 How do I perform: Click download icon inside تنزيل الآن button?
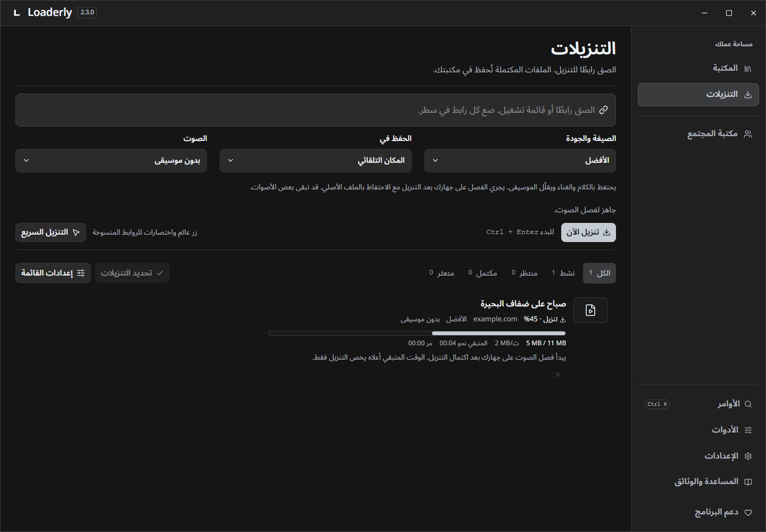point(606,232)
